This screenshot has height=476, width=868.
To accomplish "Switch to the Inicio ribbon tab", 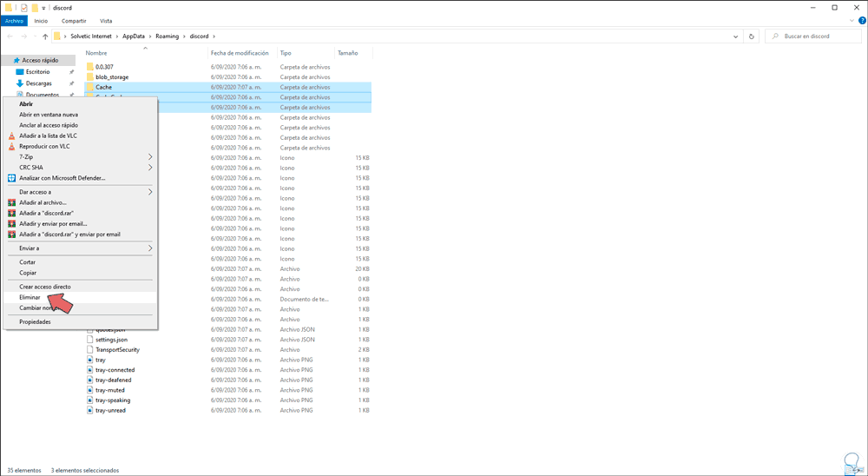I will 41,21.
